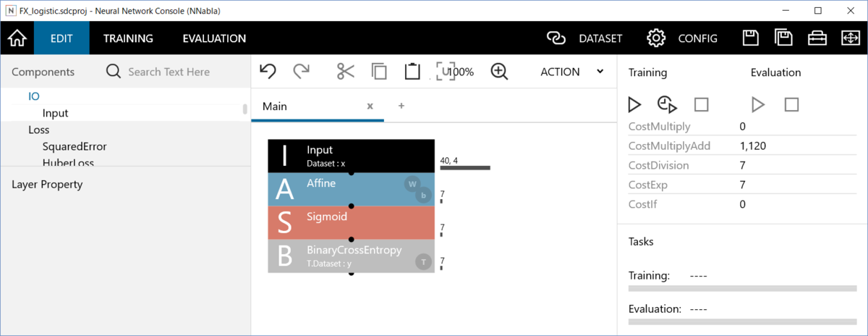Select the Input layer block
The width and height of the screenshot is (868, 336).
pyautogui.click(x=352, y=156)
